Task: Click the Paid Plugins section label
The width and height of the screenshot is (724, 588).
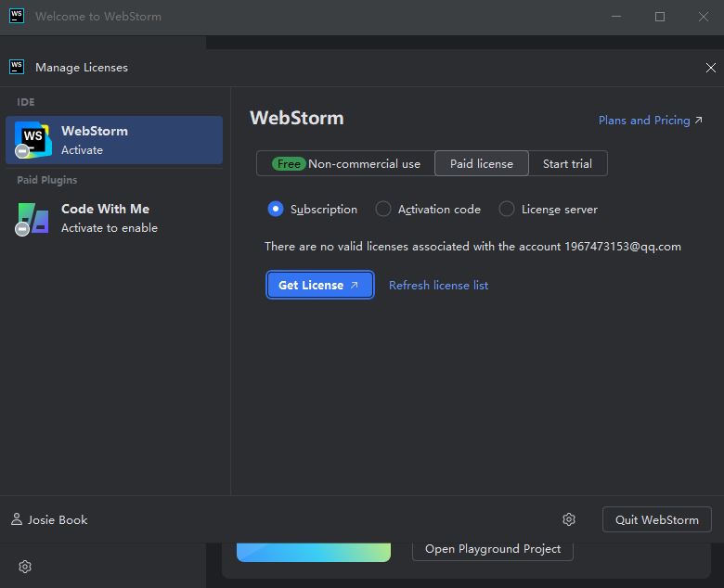Action: coord(47,180)
